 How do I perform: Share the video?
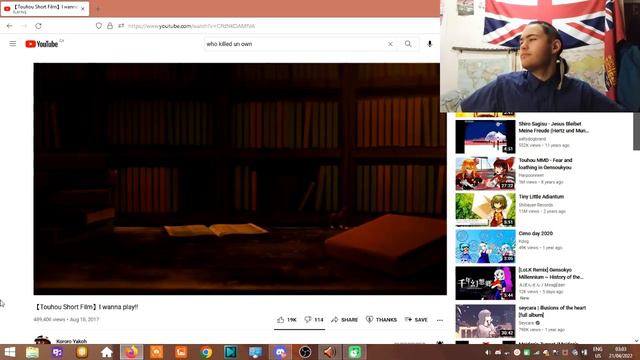point(344,320)
